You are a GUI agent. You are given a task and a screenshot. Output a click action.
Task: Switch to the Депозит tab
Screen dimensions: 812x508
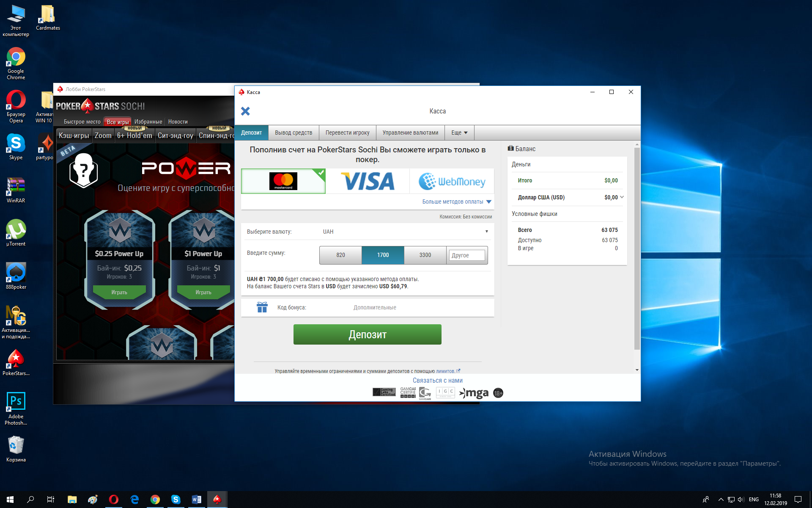pos(251,133)
